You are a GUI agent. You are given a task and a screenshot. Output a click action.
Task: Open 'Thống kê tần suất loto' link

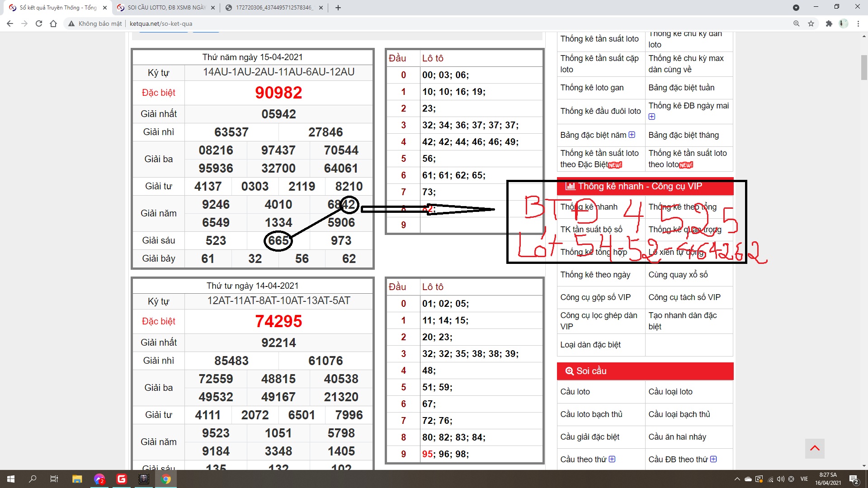tap(599, 39)
